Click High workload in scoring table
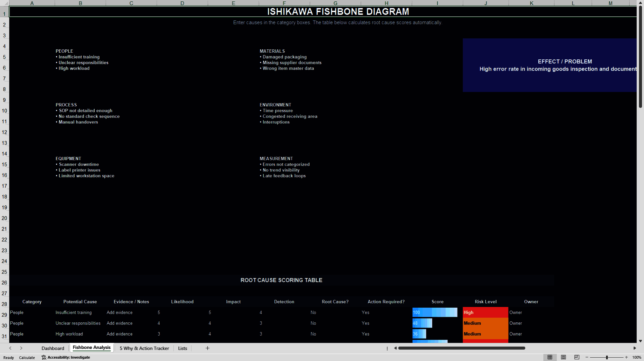The width and height of the screenshot is (644, 361). pos(80,334)
